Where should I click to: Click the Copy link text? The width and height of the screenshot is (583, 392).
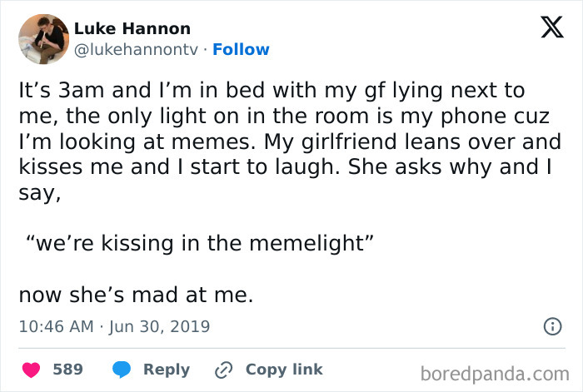[284, 369]
